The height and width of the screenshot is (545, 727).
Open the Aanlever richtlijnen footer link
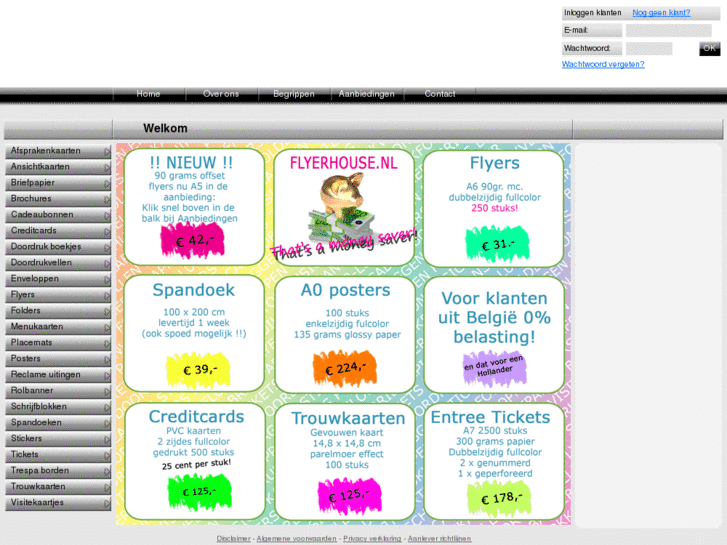pyautogui.click(x=440, y=539)
